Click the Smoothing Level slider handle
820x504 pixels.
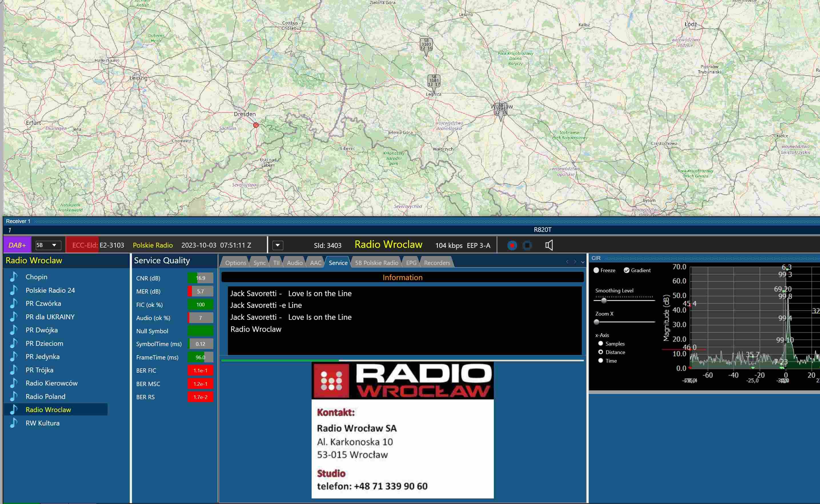[604, 300]
